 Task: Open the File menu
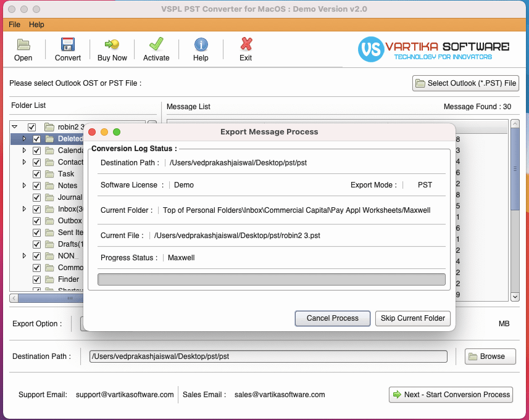[15, 25]
